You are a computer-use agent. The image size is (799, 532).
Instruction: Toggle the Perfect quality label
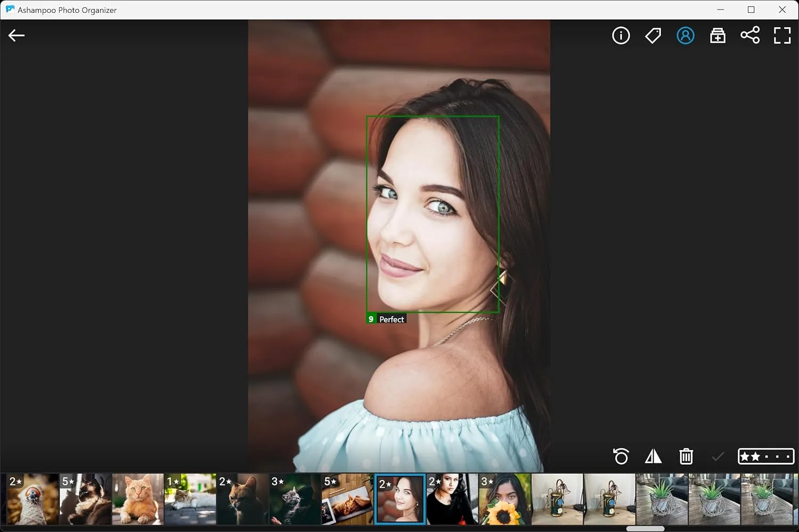click(392, 318)
